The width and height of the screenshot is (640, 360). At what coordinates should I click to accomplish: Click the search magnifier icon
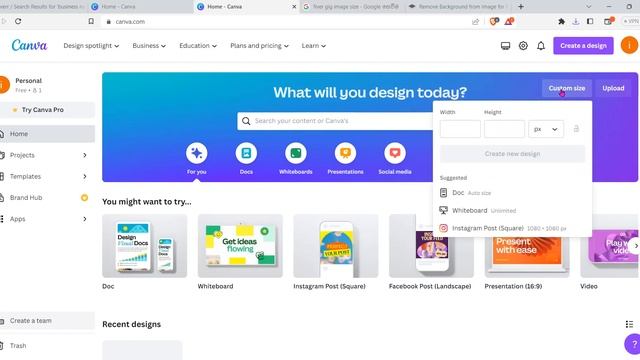(x=246, y=121)
